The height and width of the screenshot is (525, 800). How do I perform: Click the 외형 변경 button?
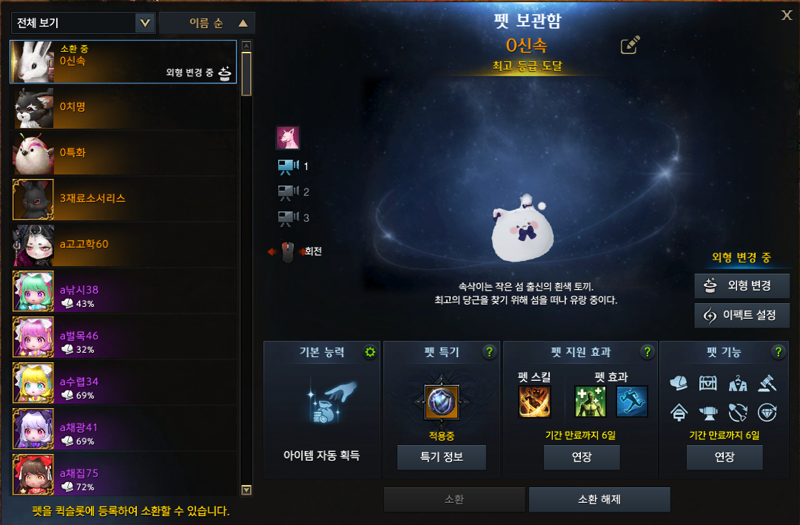click(742, 286)
